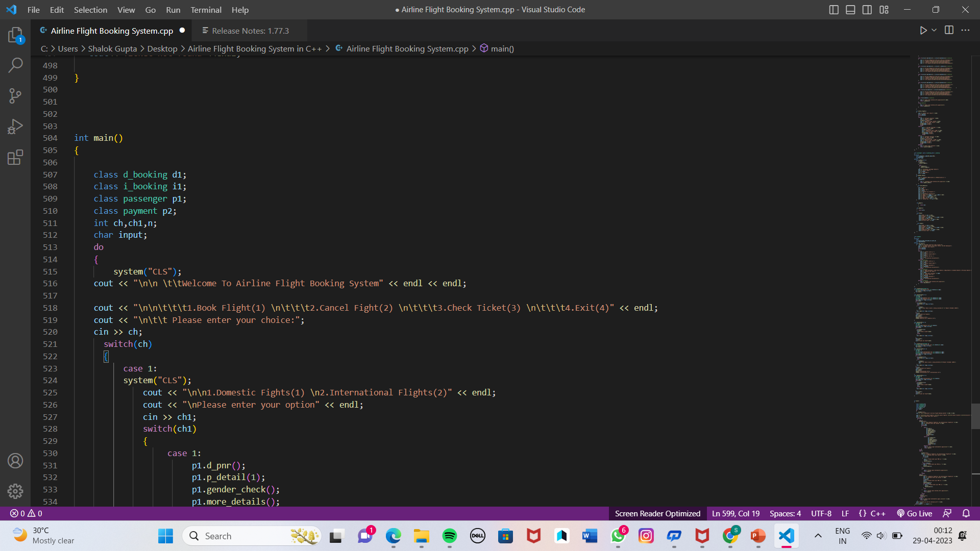Open the Accounts menu icon
980x551 pixels.
point(15,461)
